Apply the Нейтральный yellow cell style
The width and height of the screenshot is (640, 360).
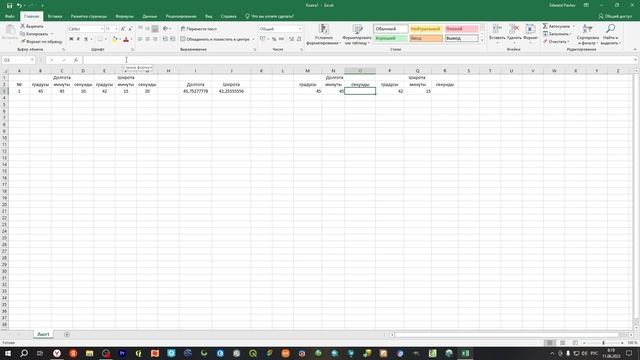click(426, 29)
